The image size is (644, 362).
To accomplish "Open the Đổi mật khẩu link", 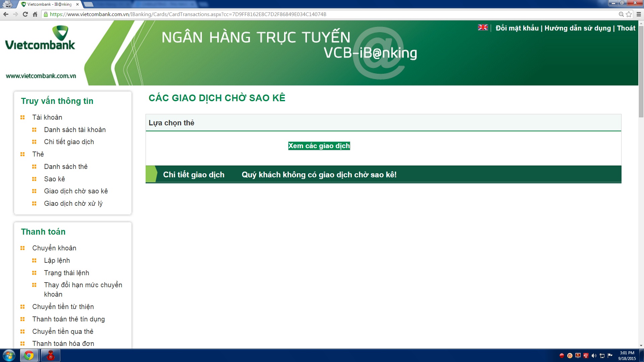I will [517, 28].
